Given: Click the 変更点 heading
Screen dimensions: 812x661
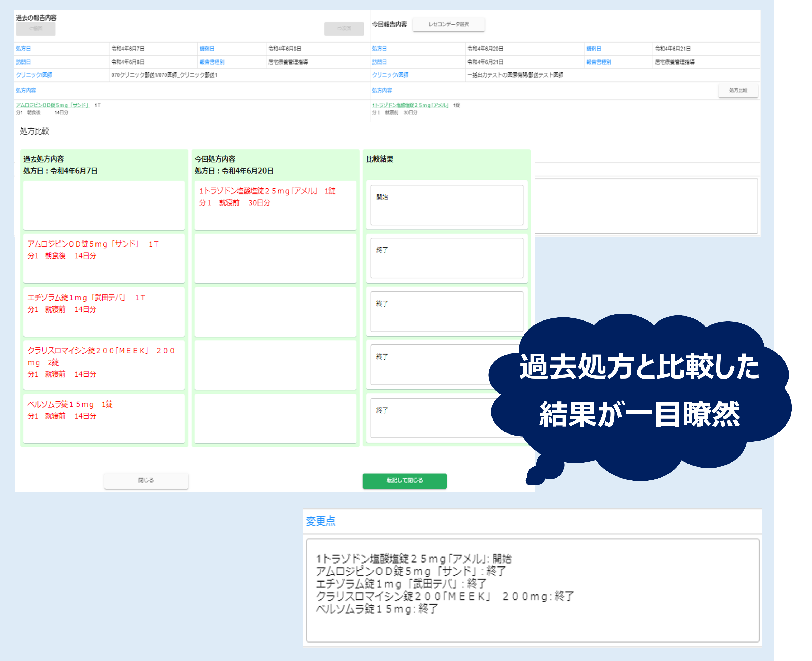Looking at the screenshot, I should [320, 521].
